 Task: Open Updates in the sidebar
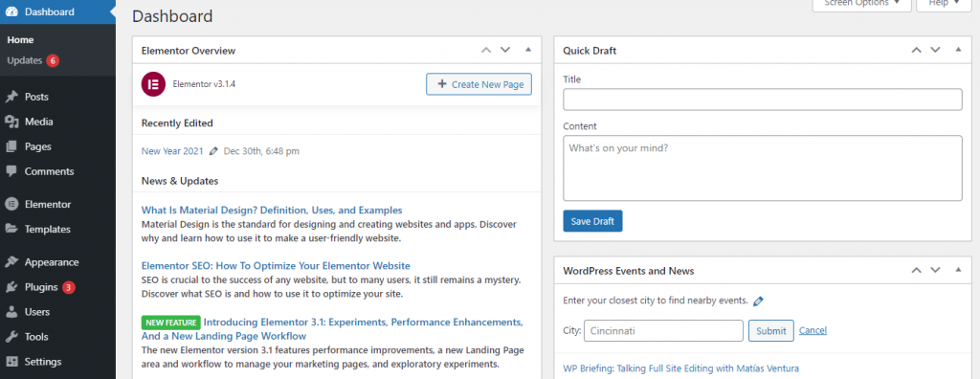tap(25, 60)
